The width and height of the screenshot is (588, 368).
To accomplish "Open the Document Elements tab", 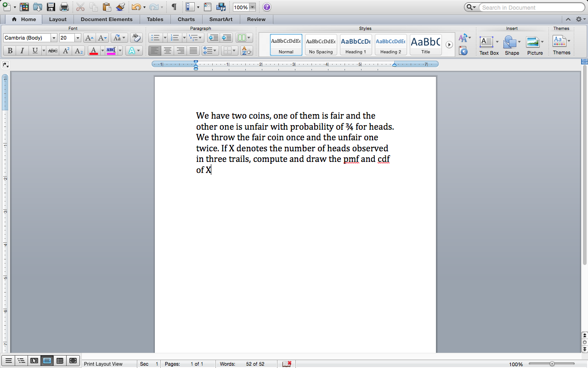I will pyautogui.click(x=107, y=19).
